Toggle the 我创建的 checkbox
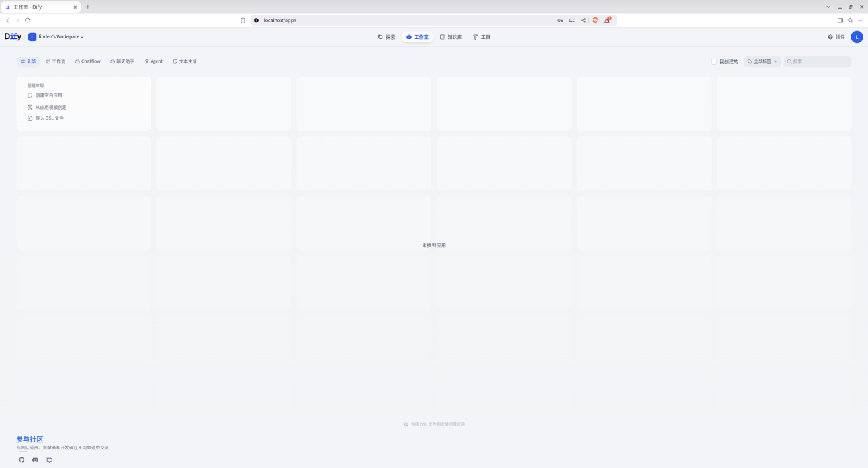Image resolution: width=868 pixels, height=468 pixels. coord(714,61)
